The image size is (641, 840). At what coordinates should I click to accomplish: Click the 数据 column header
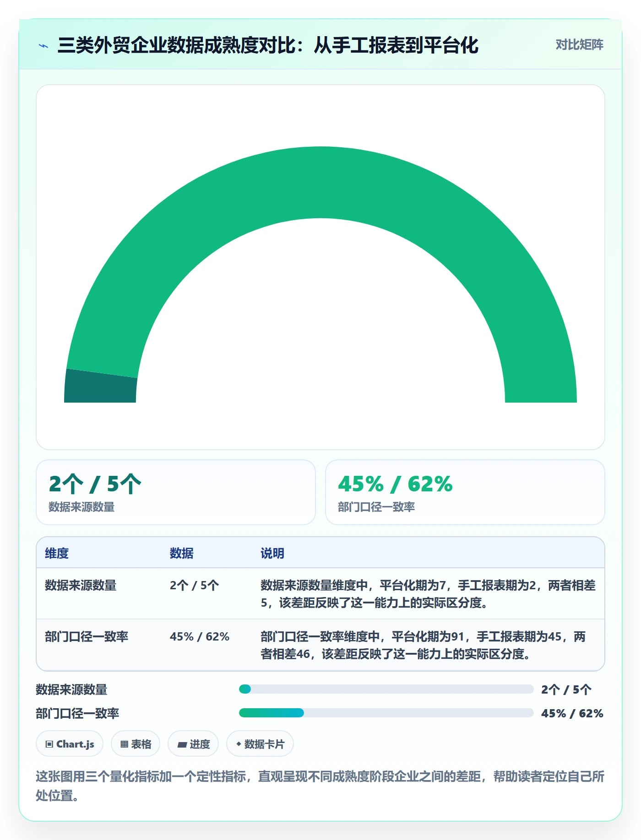(x=182, y=553)
